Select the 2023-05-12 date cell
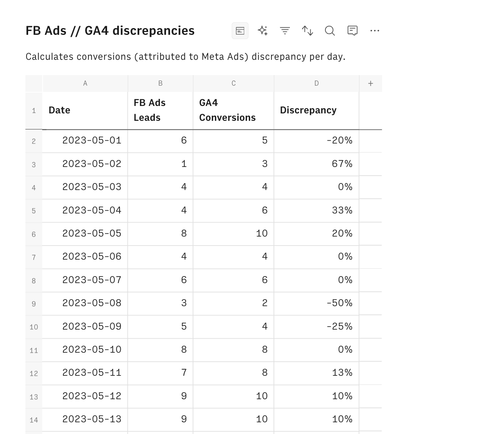 coord(85,396)
